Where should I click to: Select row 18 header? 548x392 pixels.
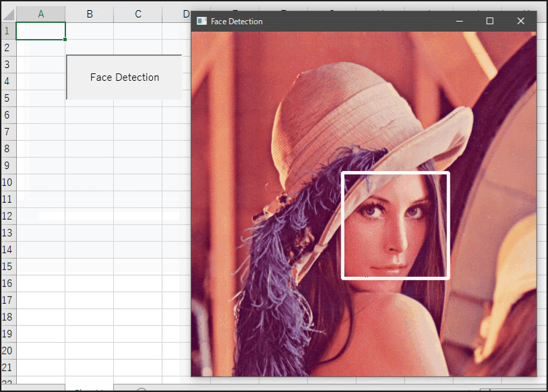(x=8, y=317)
